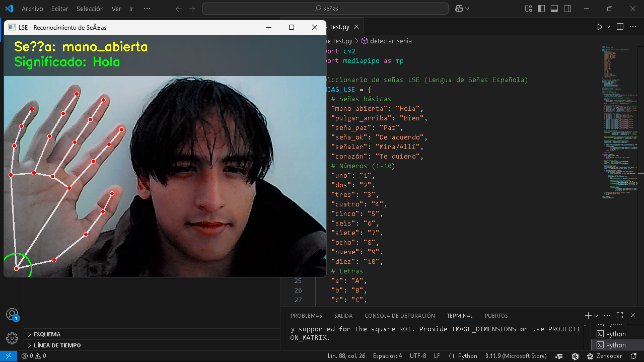Open the notifications bell icon
The height and width of the screenshot is (362, 644).
click(x=634, y=356)
